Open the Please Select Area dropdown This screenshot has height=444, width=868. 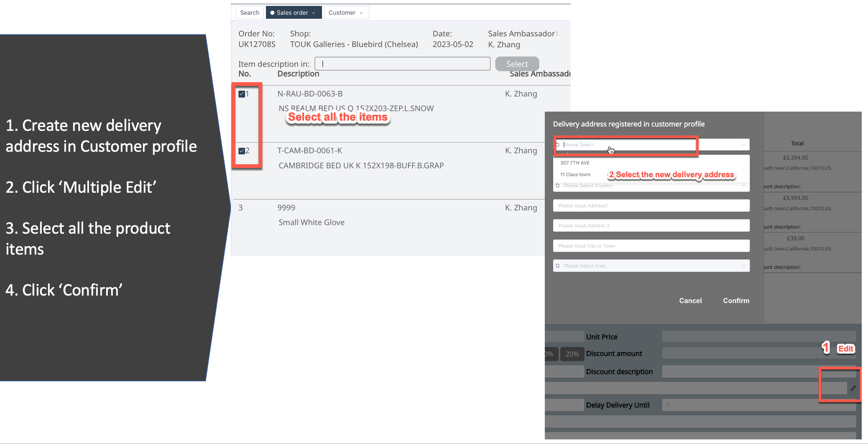[651, 266]
